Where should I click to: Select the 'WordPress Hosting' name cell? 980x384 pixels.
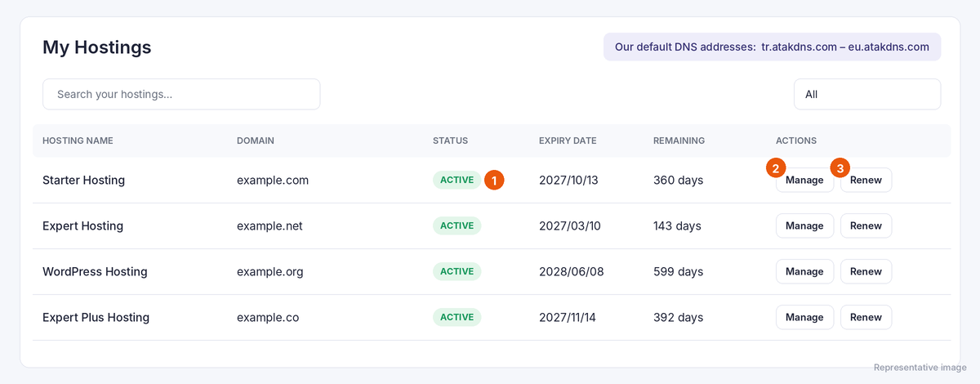pos(95,271)
